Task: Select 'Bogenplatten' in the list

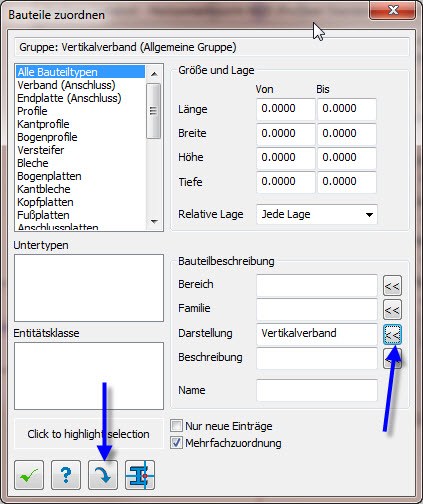Action: (x=80, y=176)
